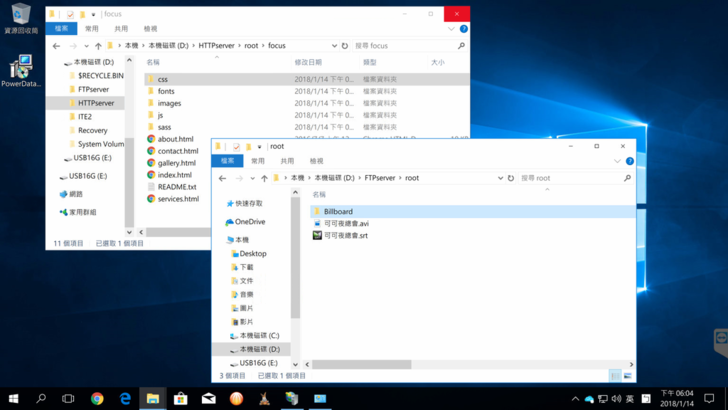
Task: Click the 搜尋 focus search box
Action: pos(410,45)
